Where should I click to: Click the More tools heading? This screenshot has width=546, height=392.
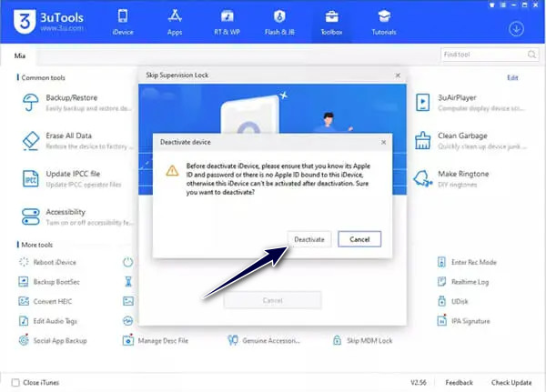coord(37,245)
